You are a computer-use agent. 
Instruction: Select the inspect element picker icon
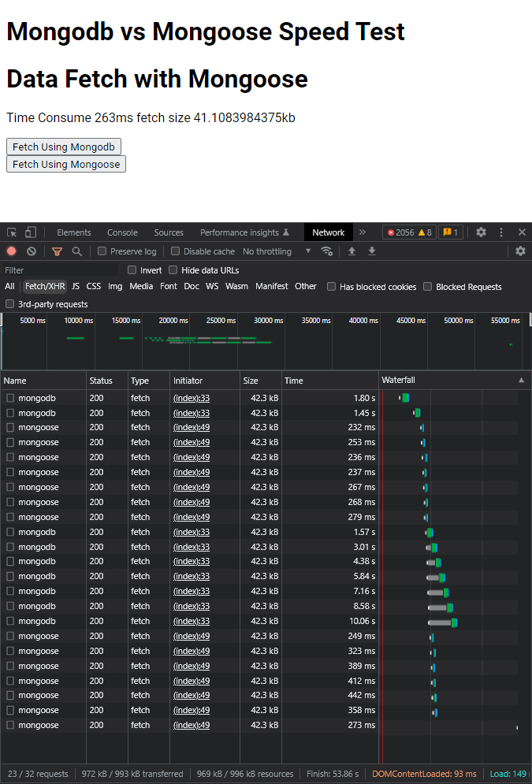point(12,232)
